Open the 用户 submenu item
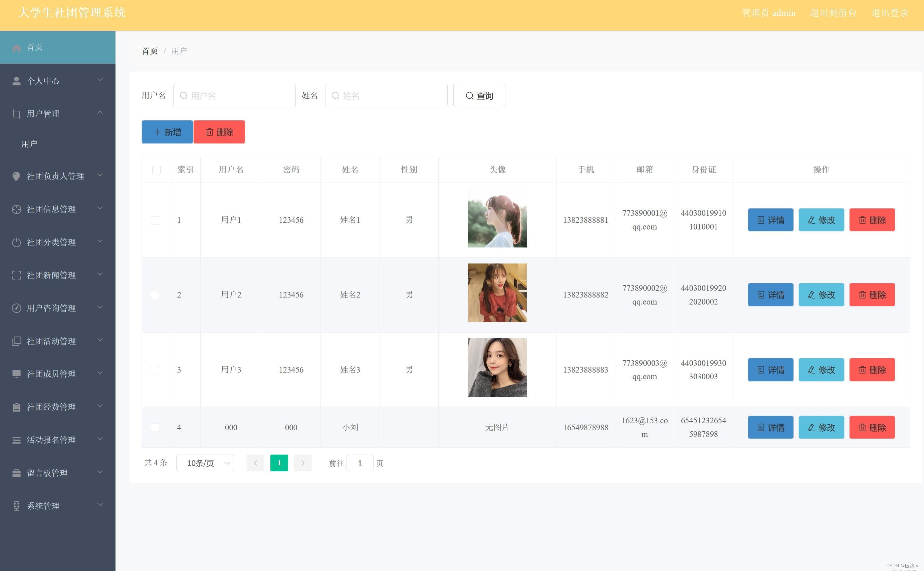Screen dimensions: 924x571 pyautogui.click(x=29, y=144)
